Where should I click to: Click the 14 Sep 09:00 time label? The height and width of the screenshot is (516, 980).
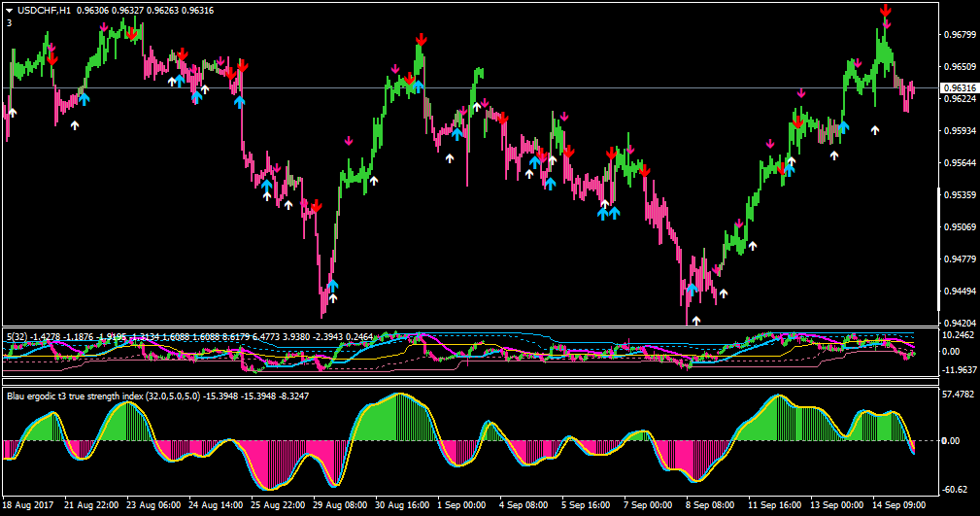pyautogui.click(x=898, y=504)
